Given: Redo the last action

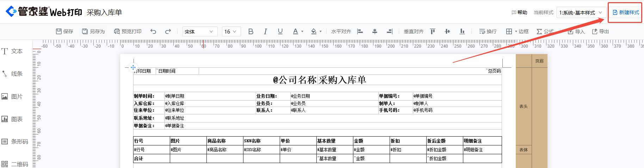Looking at the screenshot, I should (x=168, y=31).
